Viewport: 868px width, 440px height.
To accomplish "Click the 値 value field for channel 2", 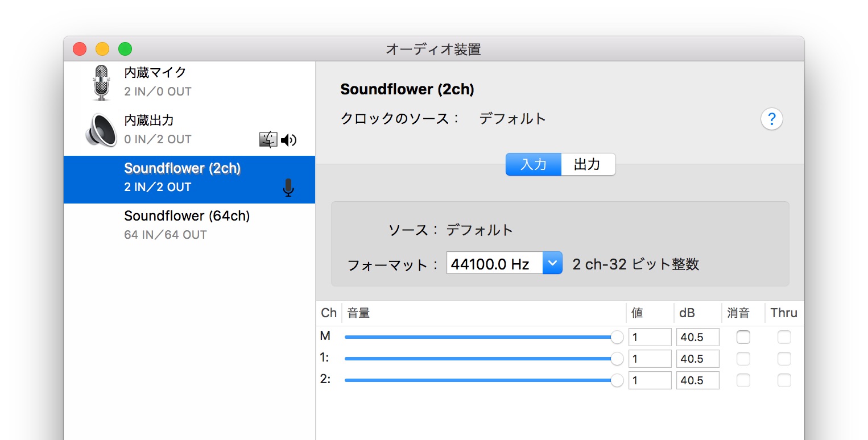I will point(650,380).
